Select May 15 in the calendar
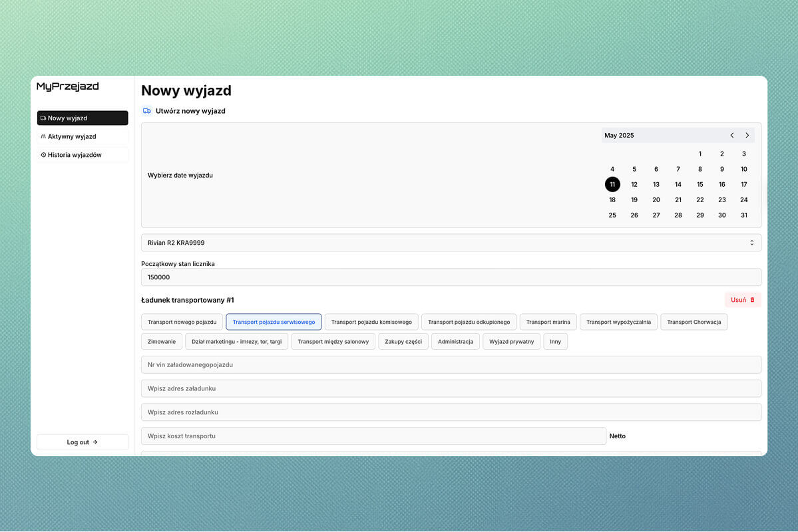 (x=699, y=184)
